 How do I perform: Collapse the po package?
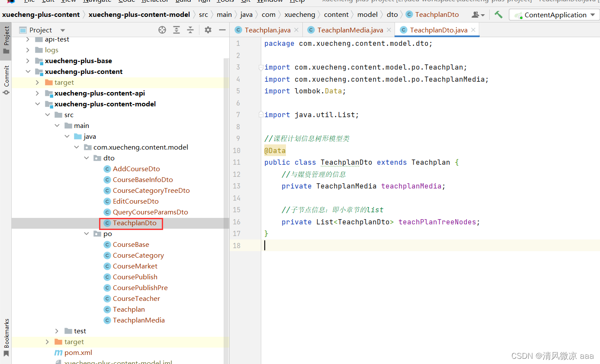click(x=86, y=233)
